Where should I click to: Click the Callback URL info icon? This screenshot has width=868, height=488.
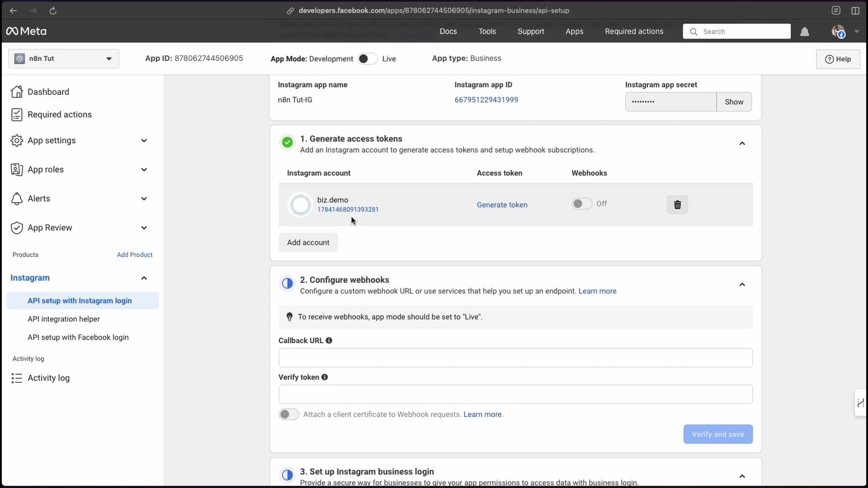click(329, 341)
